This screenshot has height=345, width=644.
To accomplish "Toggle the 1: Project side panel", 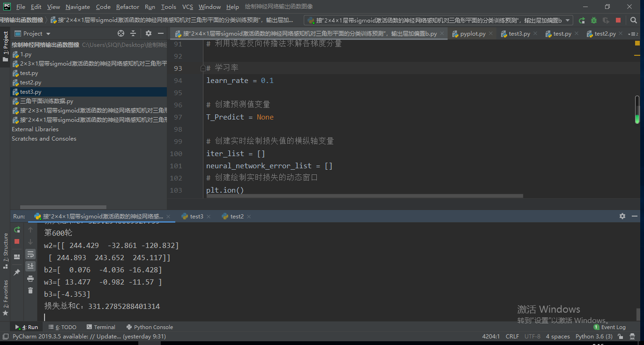I will tap(5, 46).
